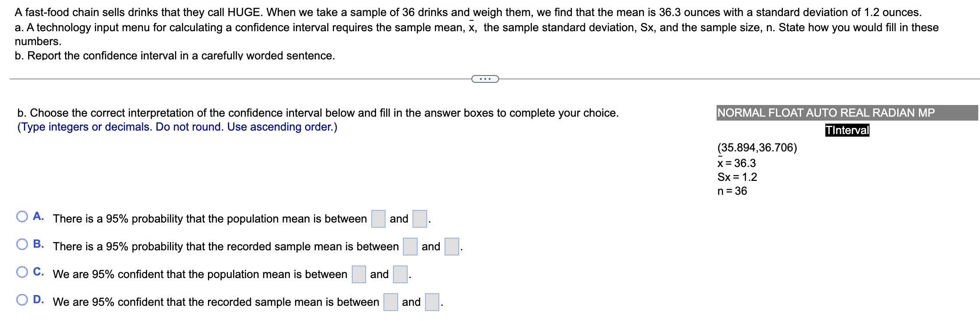Select radio option A about population mean probability
The image size is (980, 321).
point(22,216)
